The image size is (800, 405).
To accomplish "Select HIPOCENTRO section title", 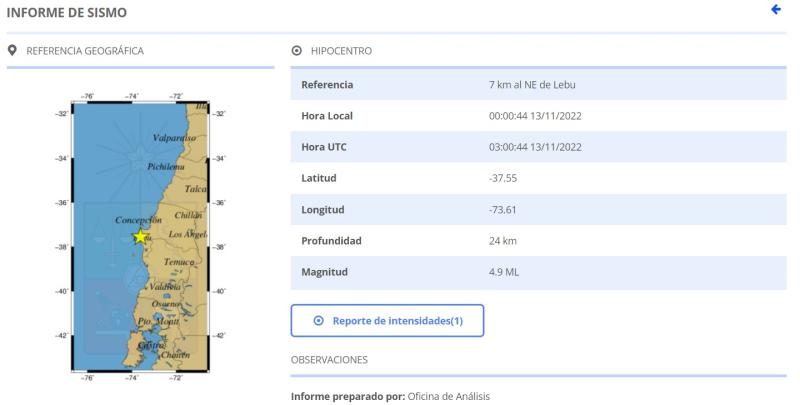I will tap(341, 50).
